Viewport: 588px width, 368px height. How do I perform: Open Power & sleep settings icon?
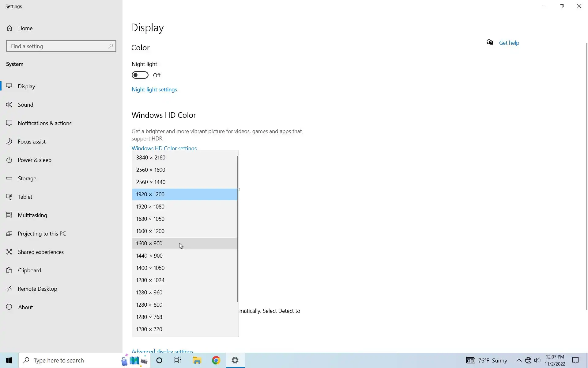9,160
